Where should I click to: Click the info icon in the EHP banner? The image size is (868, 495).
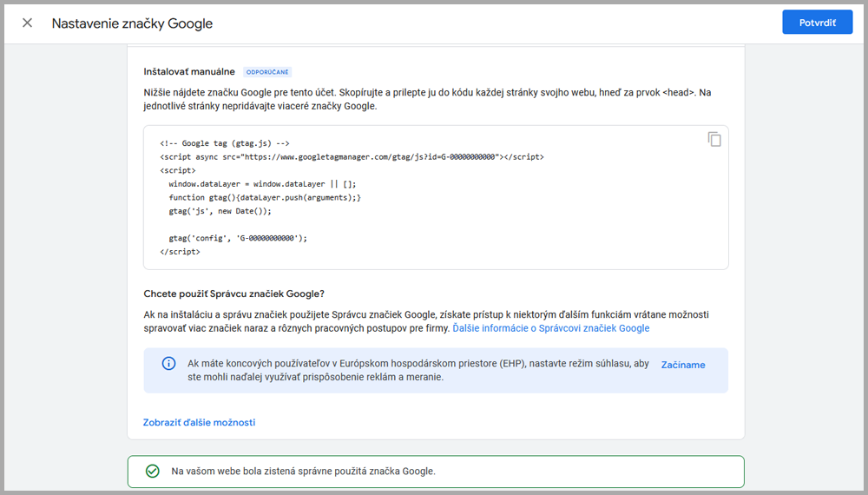(x=168, y=364)
